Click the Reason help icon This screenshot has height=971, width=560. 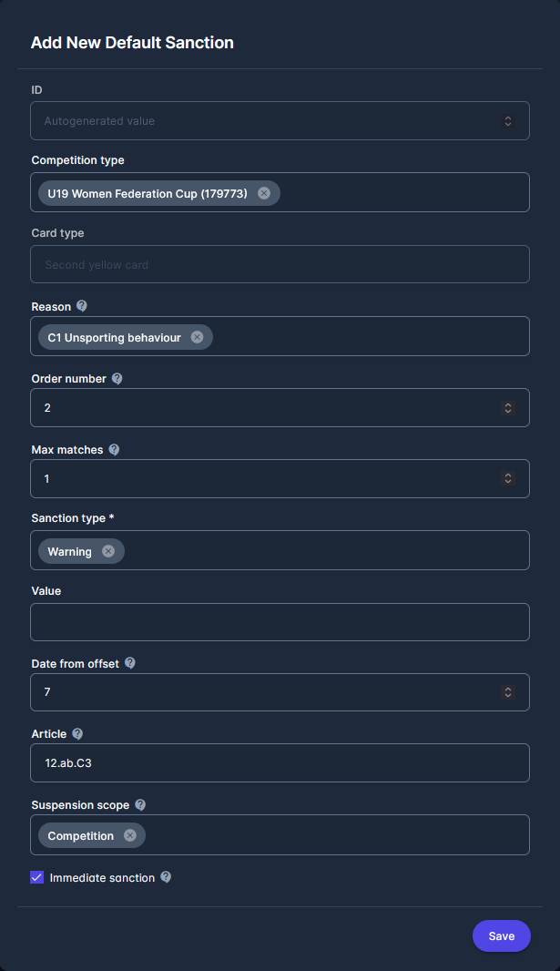82,306
